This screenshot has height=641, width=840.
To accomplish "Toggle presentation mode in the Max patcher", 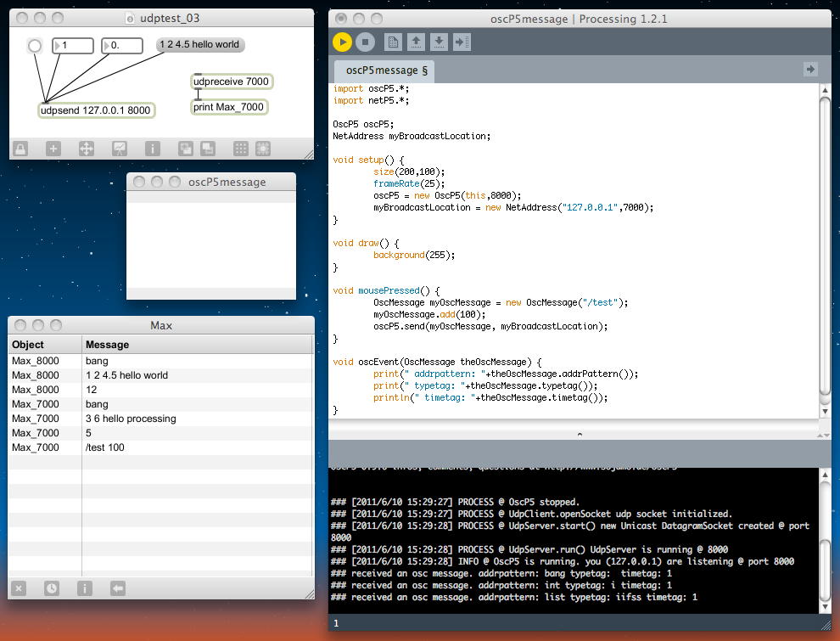I will pyautogui.click(x=119, y=149).
